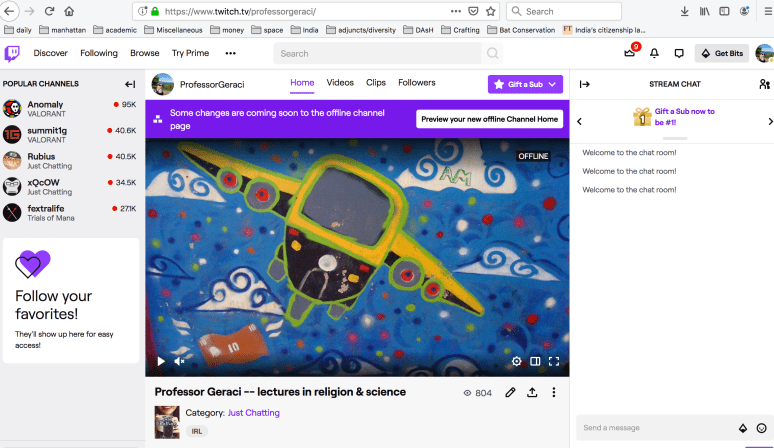Open video player settings gear
This screenshot has height=448, width=774.
(x=517, y=361)
